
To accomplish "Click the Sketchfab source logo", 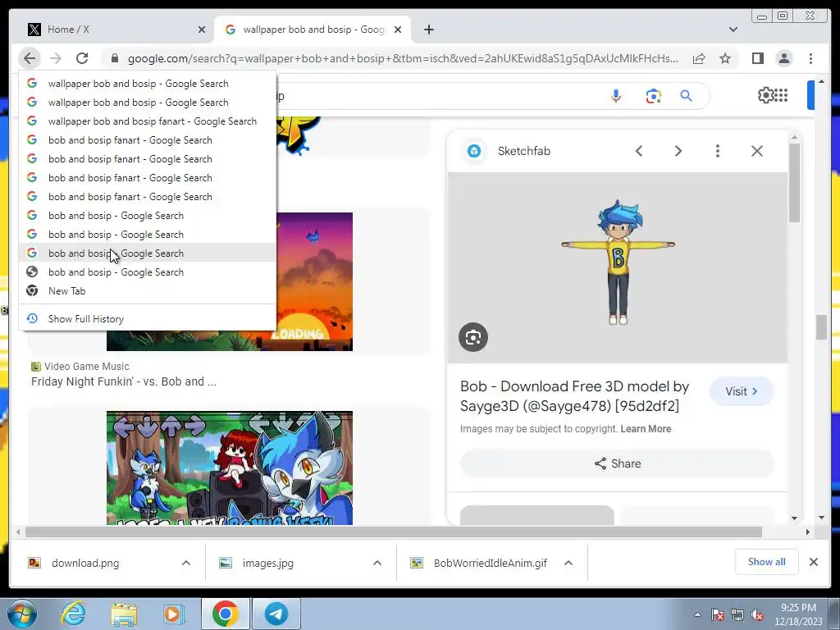I will pos(473,151).
